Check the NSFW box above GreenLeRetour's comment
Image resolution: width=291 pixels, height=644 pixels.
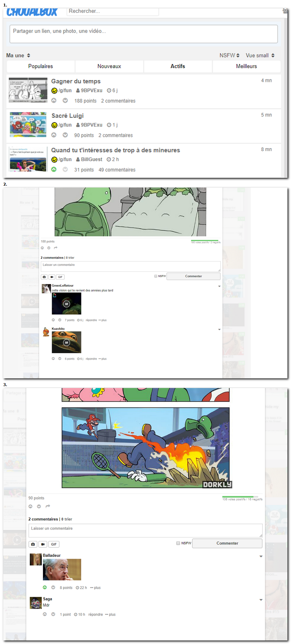click(x=156, y=276)
